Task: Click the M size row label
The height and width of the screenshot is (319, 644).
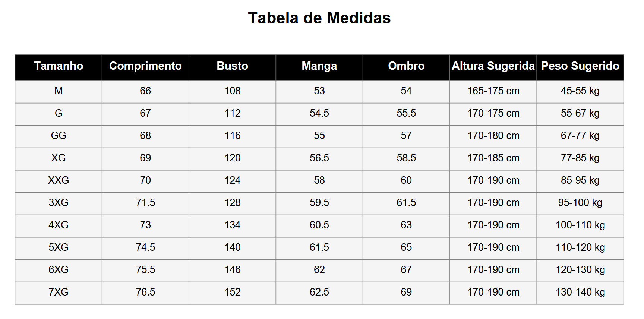Action: pos(59,91)
